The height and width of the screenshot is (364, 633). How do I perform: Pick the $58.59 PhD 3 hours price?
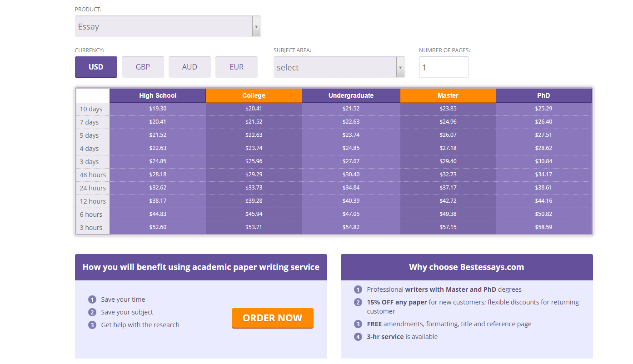click(x=543, y=227)
